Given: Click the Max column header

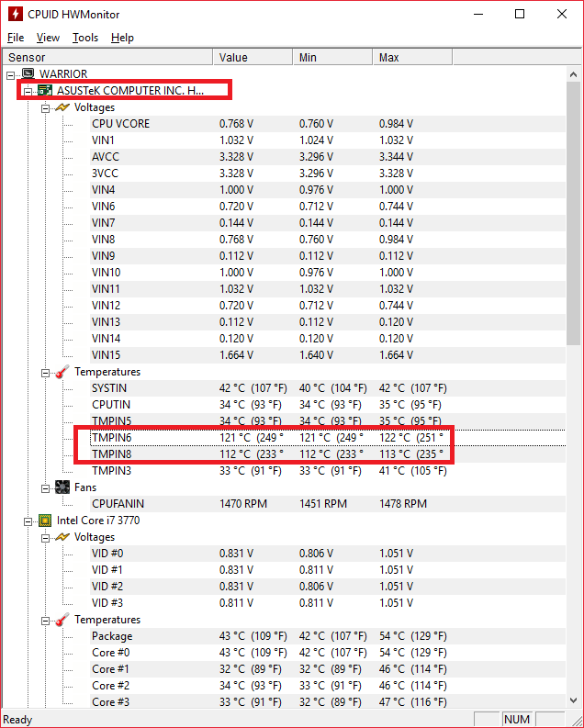Looking at the screenshot, I should click(x=412, y=57).
